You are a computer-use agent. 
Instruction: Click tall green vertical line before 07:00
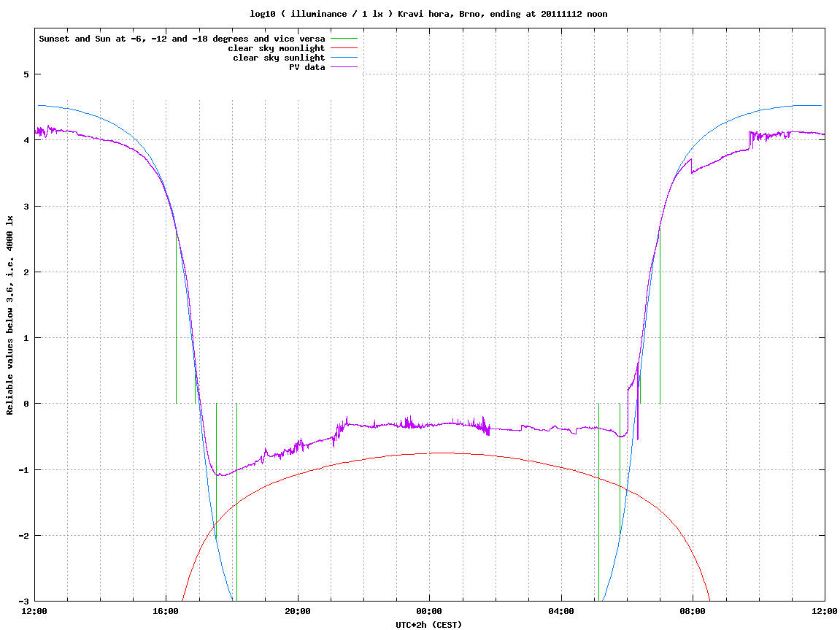(x=660, y=315)
